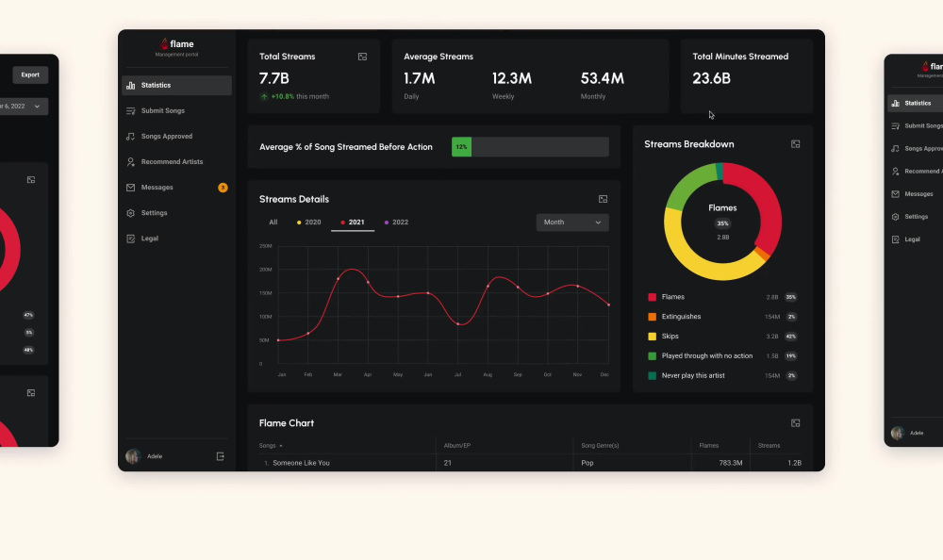943x560 pixels.
Task: Click upper expand icon in left window
Action: (x=31, y=180)
